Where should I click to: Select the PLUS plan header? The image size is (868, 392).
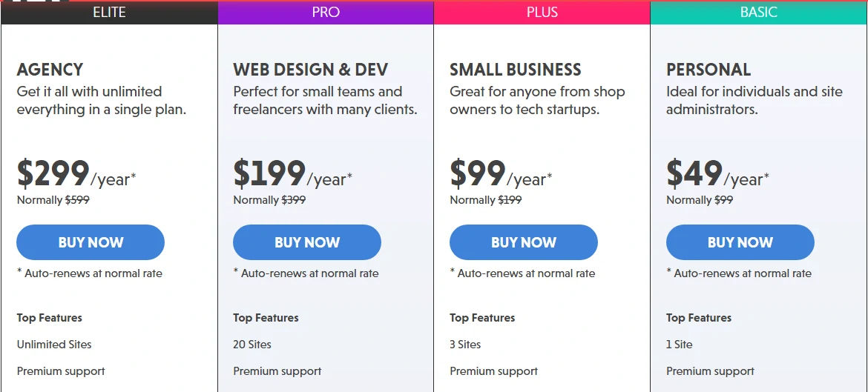[542, 12]
